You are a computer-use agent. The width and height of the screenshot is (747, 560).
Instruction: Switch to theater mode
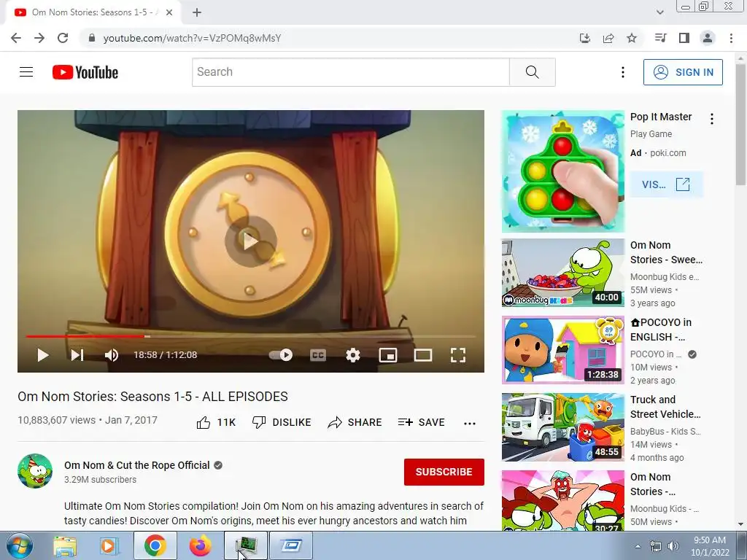423,355
